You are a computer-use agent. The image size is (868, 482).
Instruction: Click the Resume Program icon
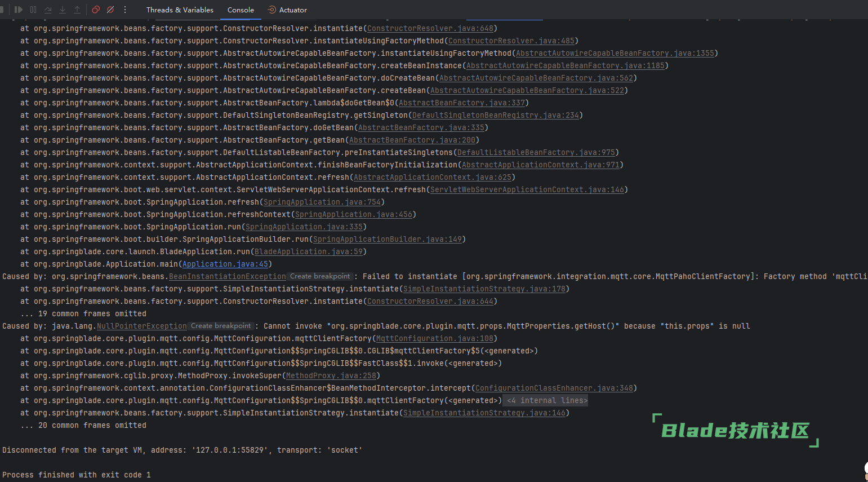click(x=19, y=10)
